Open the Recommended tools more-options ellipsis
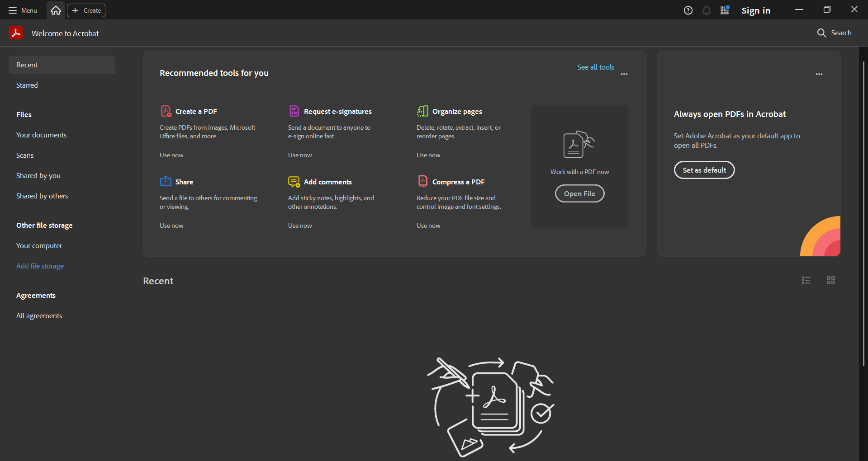 click(x=624, y=74)
